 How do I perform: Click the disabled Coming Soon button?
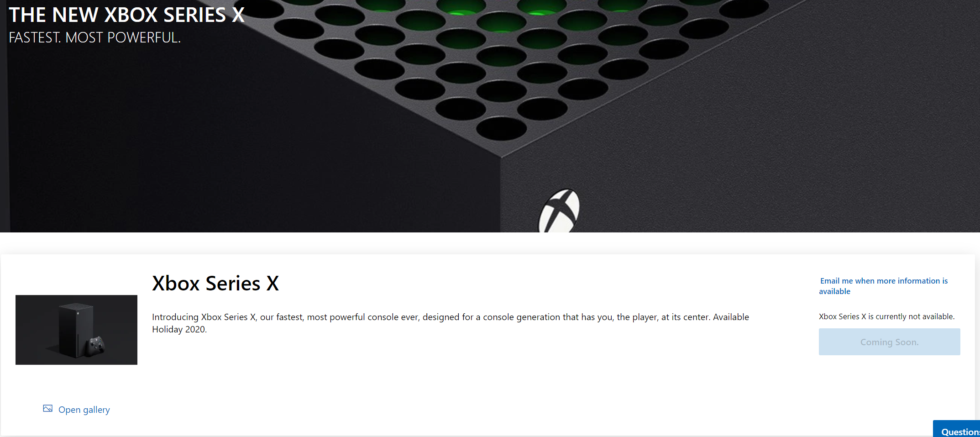tap(889, 342)
